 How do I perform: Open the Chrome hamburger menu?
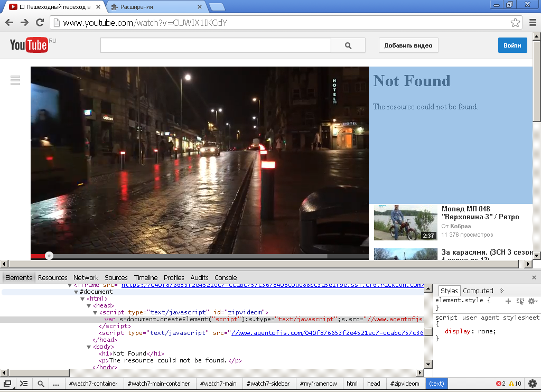(x=533, y=23)
